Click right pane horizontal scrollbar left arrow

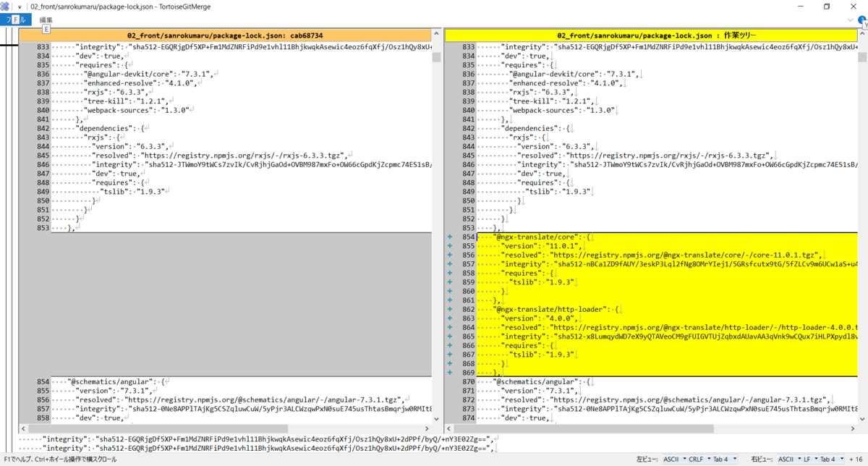[x=448, y=427]
